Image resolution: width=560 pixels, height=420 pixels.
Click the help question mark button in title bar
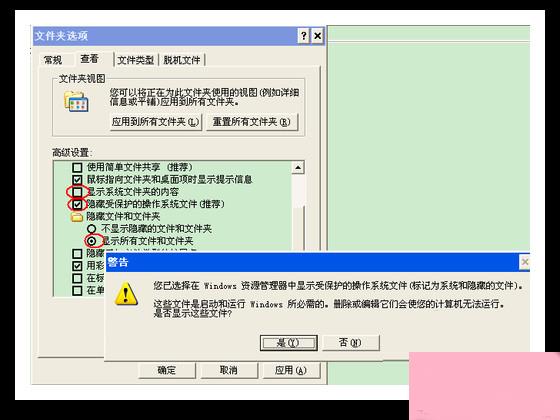click(x=303, y=36)
